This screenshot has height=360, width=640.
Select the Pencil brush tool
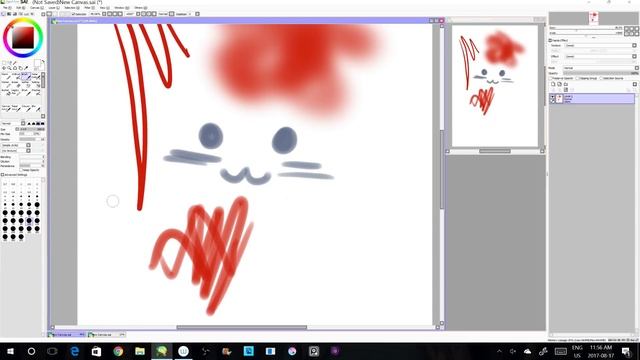[6, 76]
